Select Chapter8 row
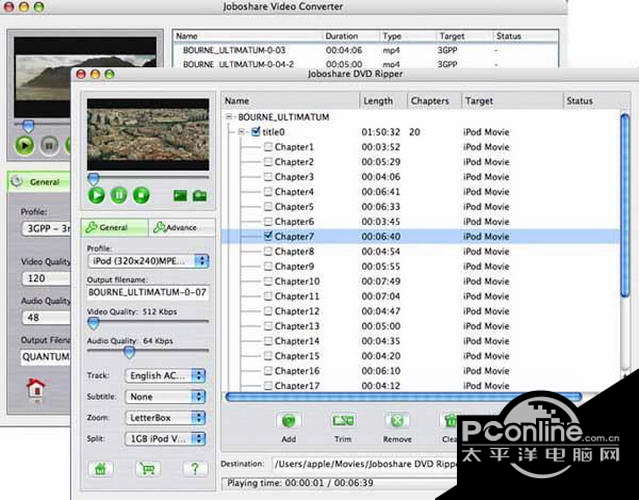The image size is (639, 500). click(421, 251)
